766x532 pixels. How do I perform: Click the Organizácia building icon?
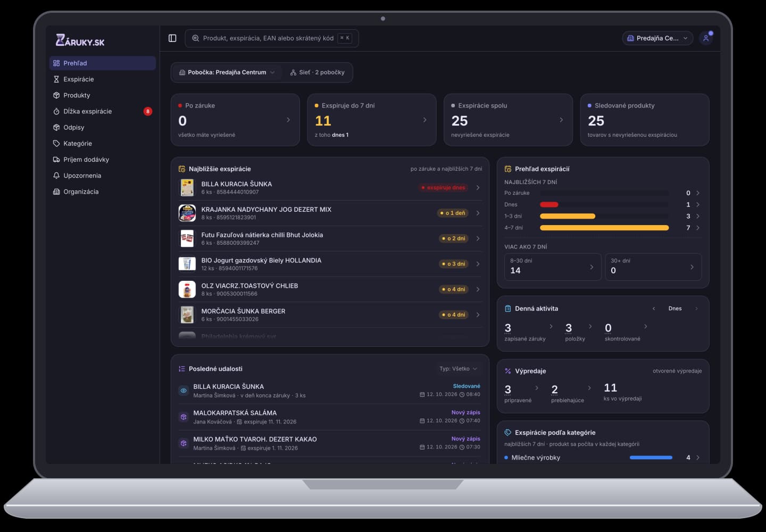pos(56,192)
